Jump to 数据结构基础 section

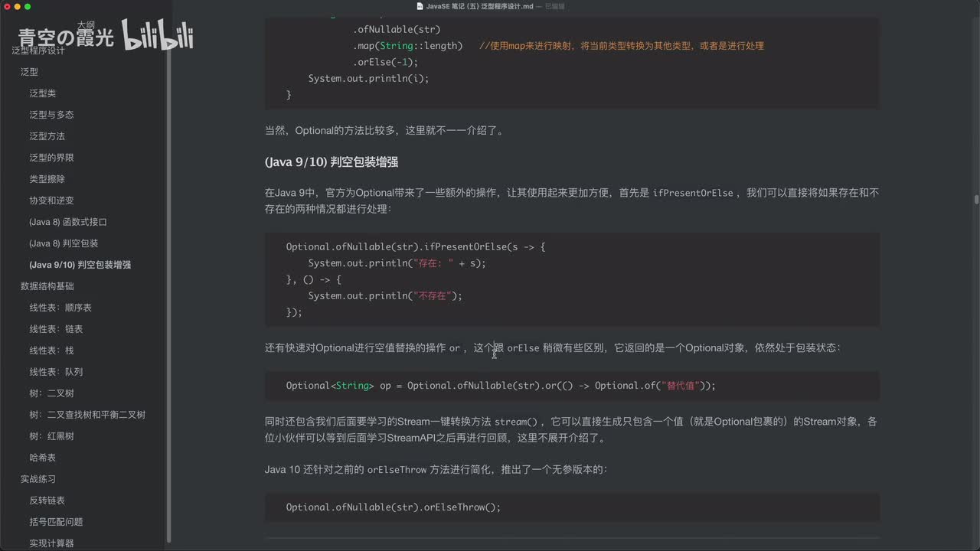click(x=47, y=286)
